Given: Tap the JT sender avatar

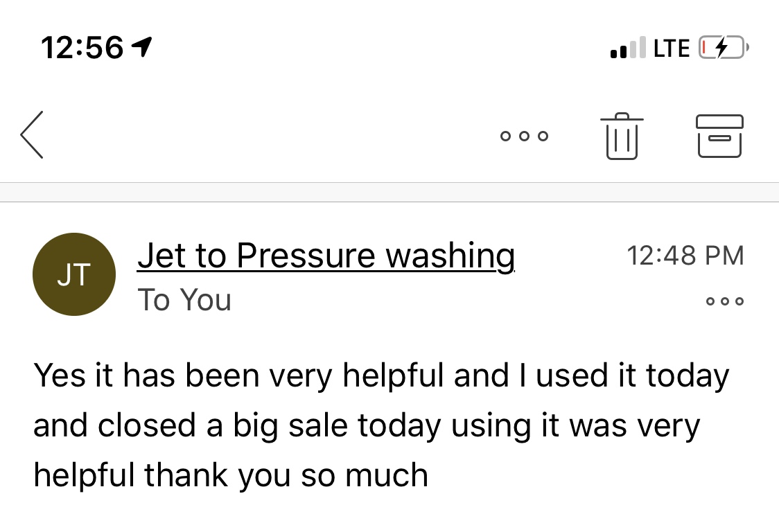Looking at the screenshot, I should point(73,274).
